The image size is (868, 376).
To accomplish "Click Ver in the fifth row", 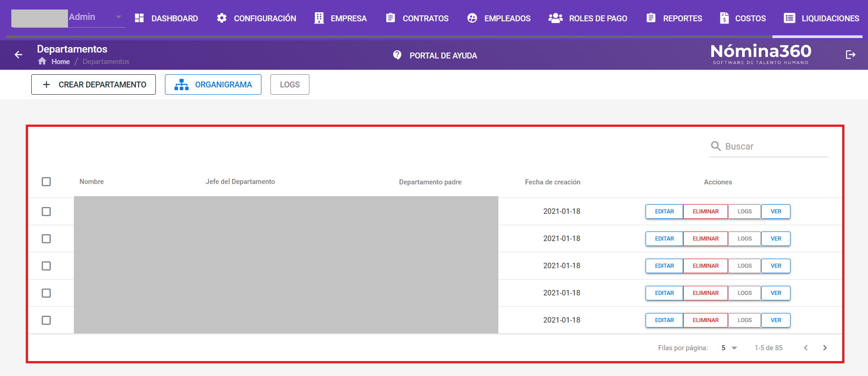I will coord(776,320).
